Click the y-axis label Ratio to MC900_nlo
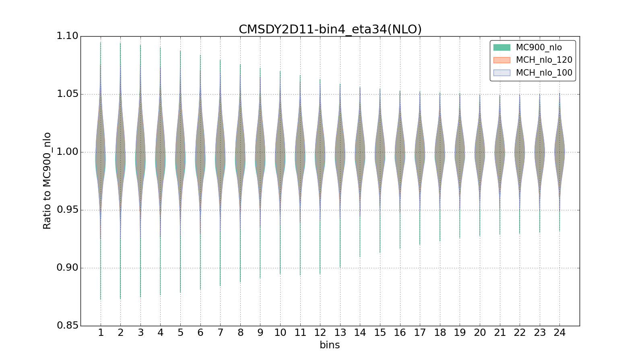644x362 pixels. pos(47,181)
